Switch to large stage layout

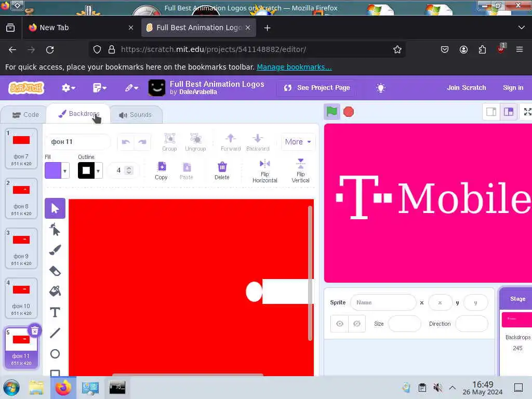509,112
